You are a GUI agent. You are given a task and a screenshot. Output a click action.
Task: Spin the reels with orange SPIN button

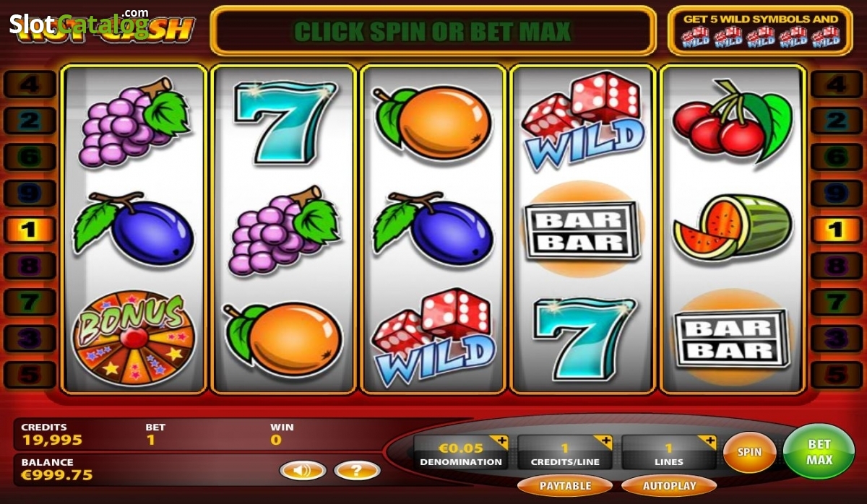tap(750, 453)
